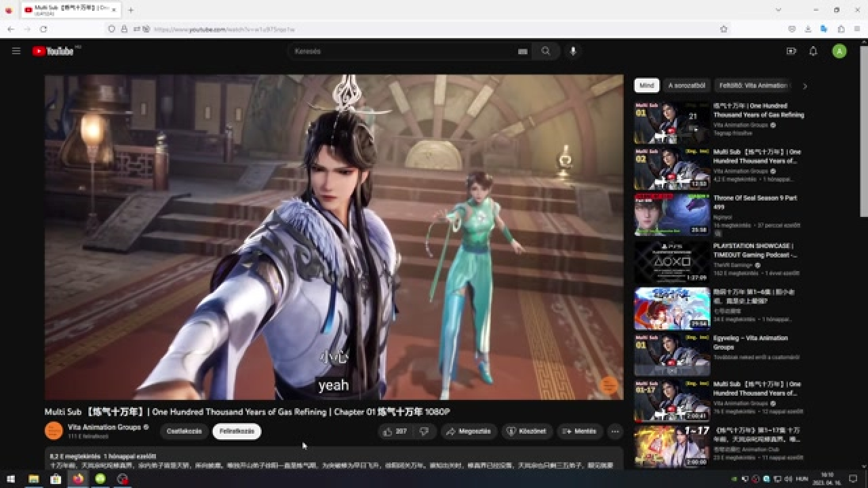This screenshot has width=868, height=488.
Task: Open the tracking protection shield icon
Action: click(x=112, y=29)
